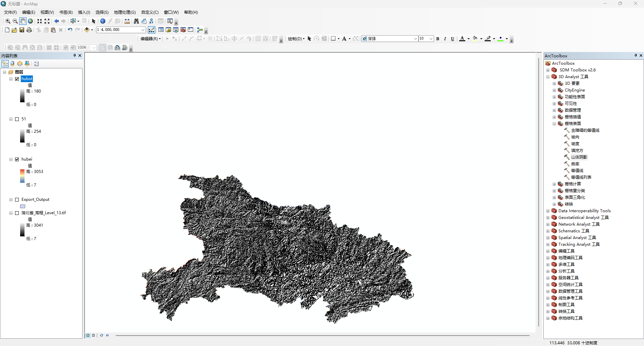Collapse the 3D Analyst 工具 toolbox
This screenshot has height=346, width=644.
pyautogui.click(x=548, y=77)
